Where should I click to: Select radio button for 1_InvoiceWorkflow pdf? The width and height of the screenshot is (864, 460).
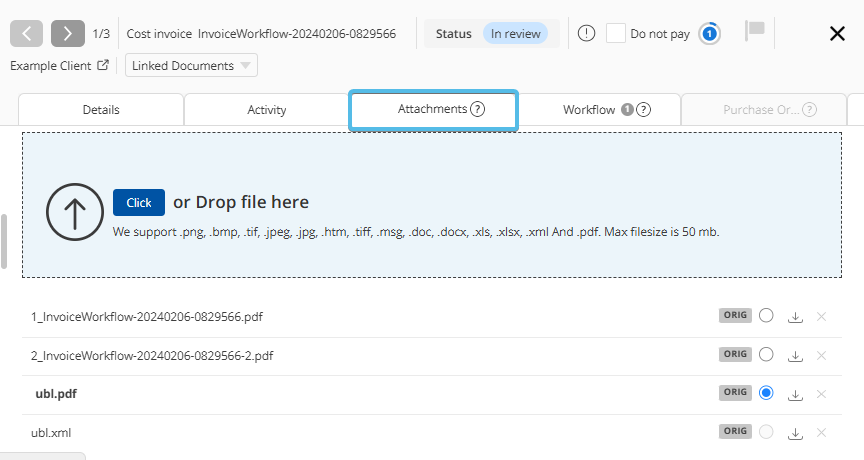(x=766, y=316)
